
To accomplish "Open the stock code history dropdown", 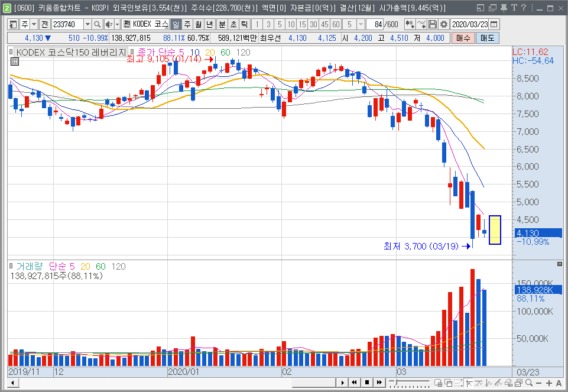I will click(x=87, y=24).
